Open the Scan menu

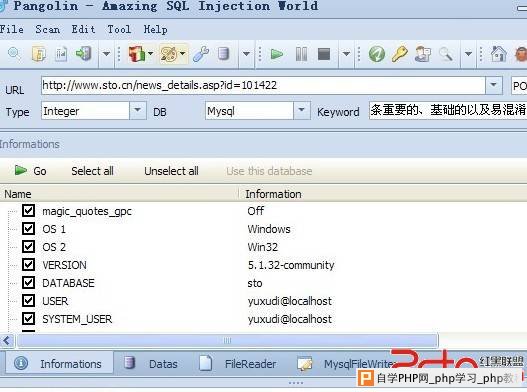[x=48, y=29]
